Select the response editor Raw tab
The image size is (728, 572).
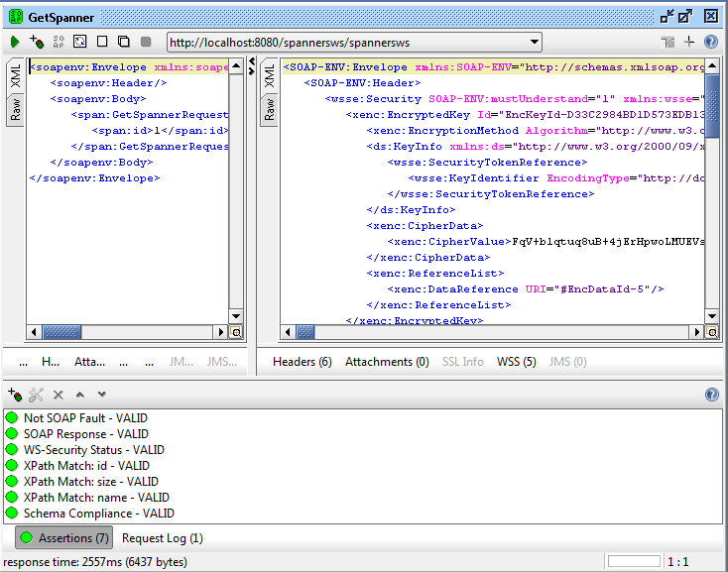[x=270, y=109]
